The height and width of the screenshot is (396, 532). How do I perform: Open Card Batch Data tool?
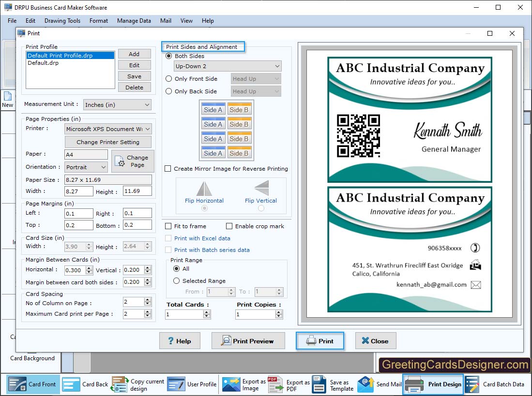[494, 384]
